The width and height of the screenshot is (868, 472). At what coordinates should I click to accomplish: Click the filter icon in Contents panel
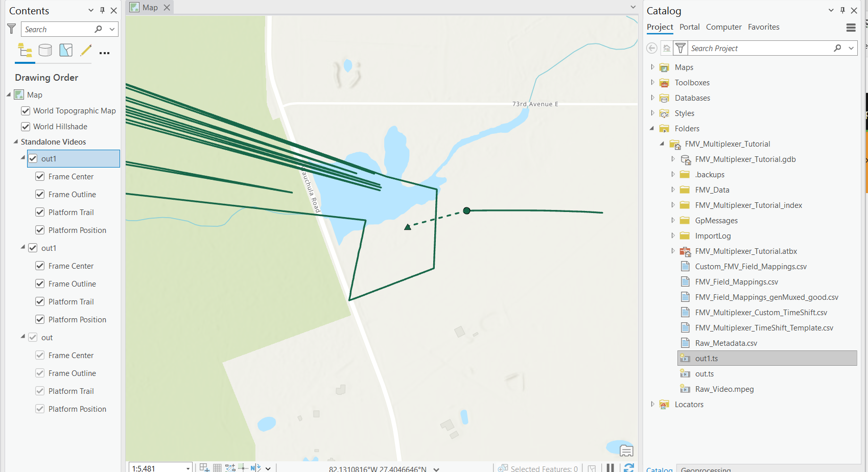[11, 29]
